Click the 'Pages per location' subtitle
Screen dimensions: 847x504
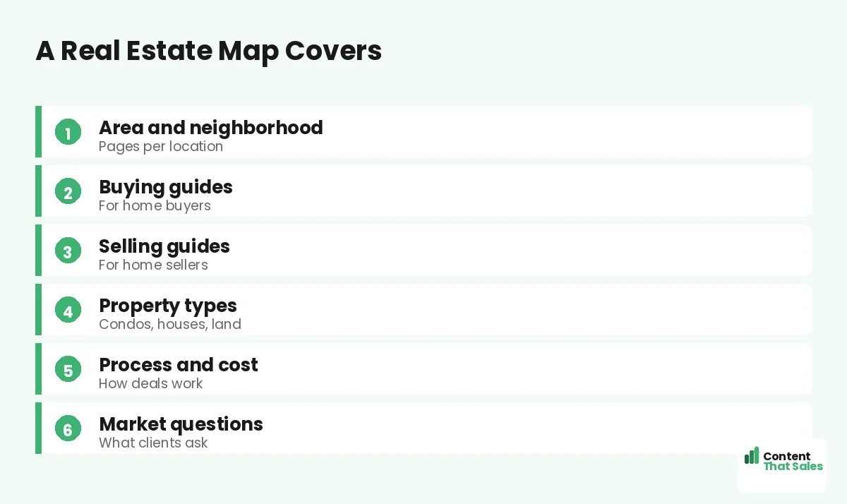161,147
